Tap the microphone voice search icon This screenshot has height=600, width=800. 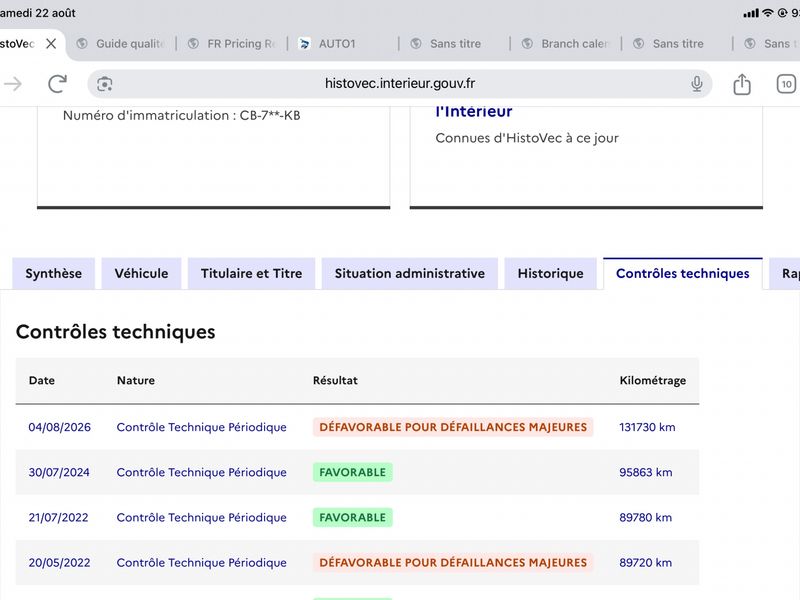(x=696, y=84)
